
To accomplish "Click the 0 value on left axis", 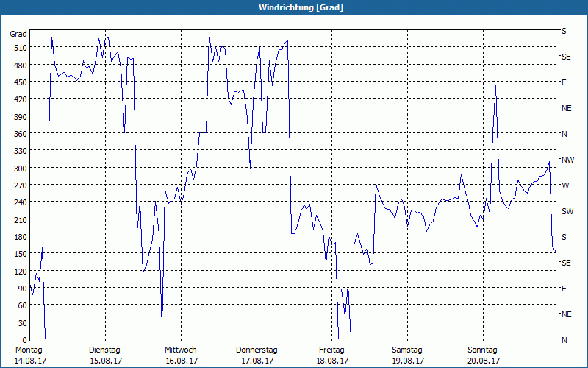I will click(25, 340).
